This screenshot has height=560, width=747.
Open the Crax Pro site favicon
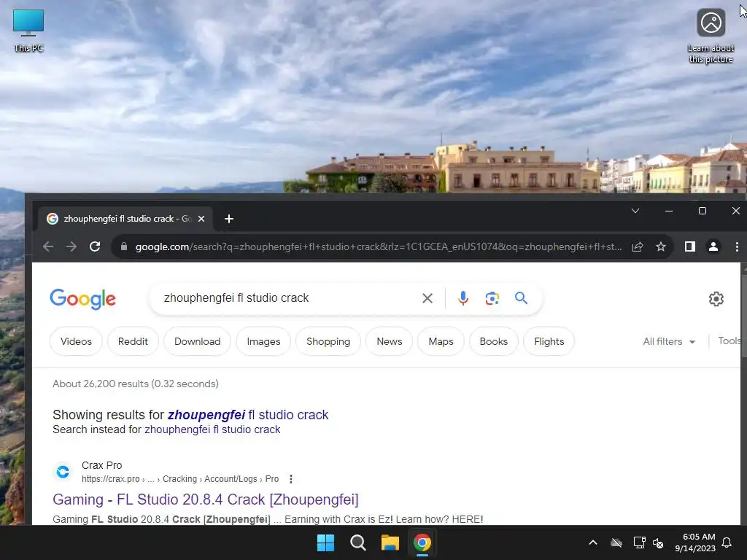point(63,472)
